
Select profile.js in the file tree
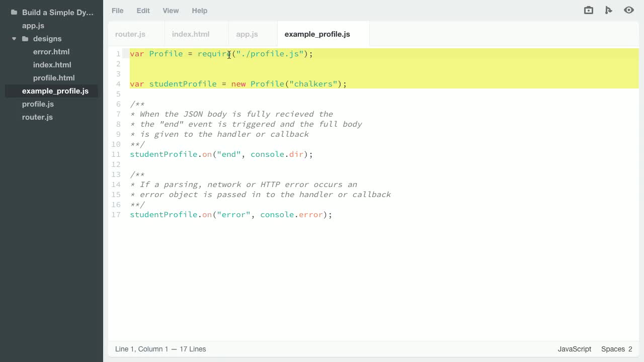38,104
